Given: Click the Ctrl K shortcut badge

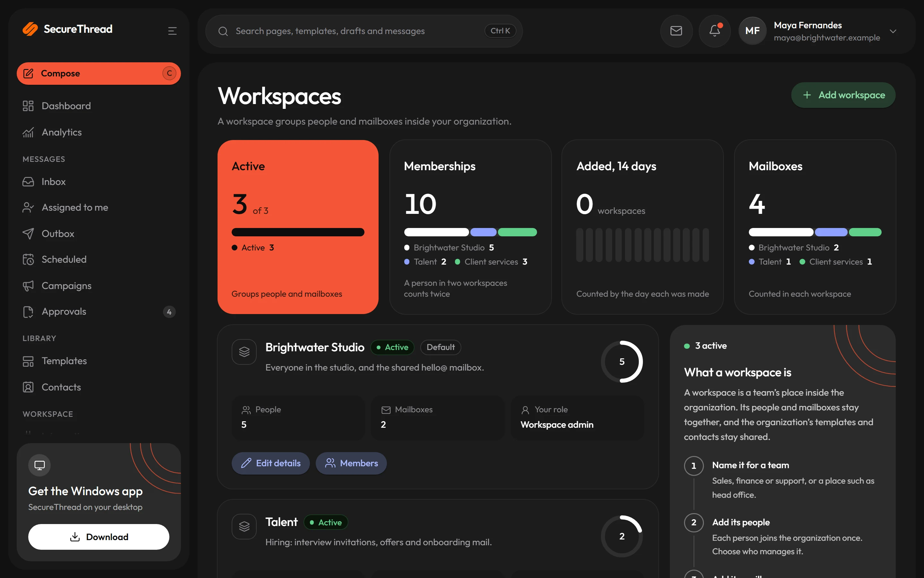Looking at the screenshot, I should tap(500, 31).
